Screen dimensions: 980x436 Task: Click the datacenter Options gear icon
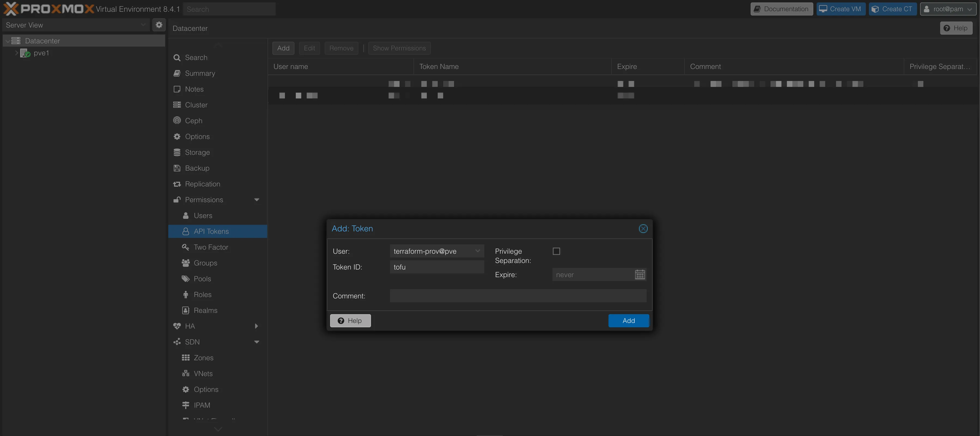[x=177, y=136]
